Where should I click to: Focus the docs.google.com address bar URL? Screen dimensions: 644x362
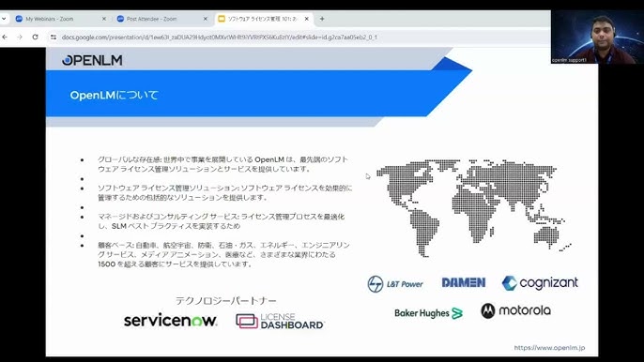point(220,37)
